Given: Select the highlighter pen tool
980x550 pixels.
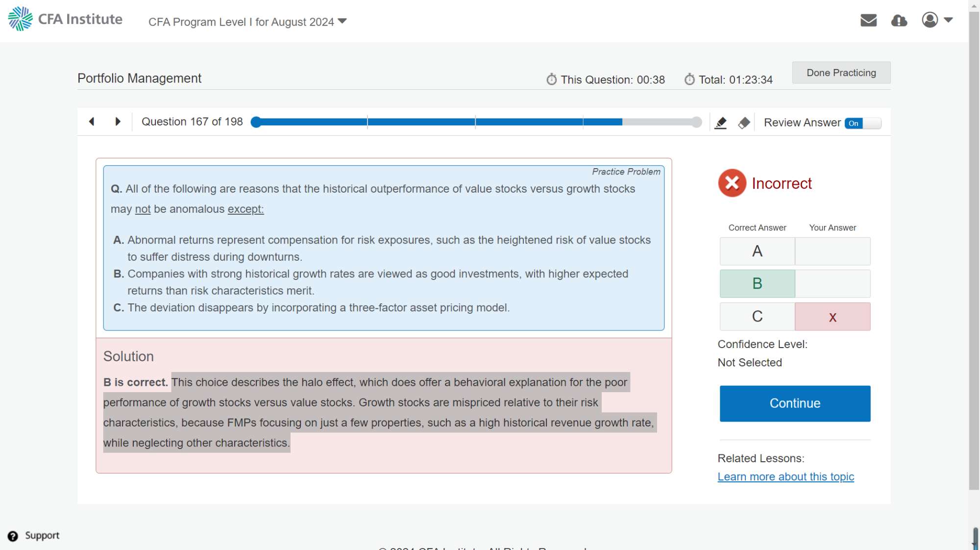Looking at the screenshot, I should pyautogui.click(x=720, y=123).
